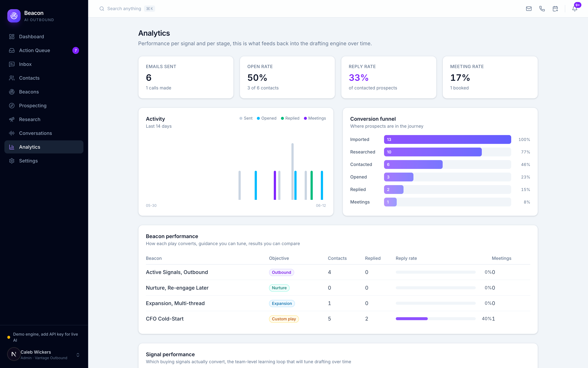This screenshot has width=588, height=368.
Task: Open the calendar add icon
Action: [x=555, y=9]
